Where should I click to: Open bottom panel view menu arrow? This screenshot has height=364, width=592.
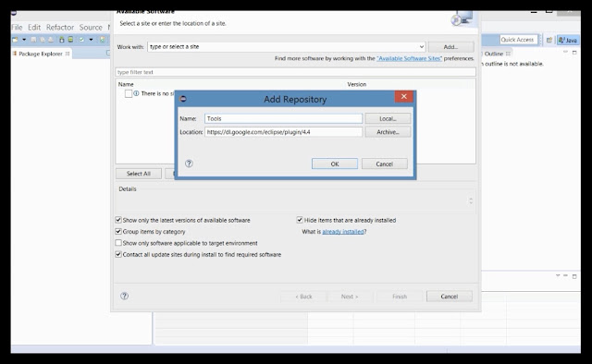(x=558, y=275)
